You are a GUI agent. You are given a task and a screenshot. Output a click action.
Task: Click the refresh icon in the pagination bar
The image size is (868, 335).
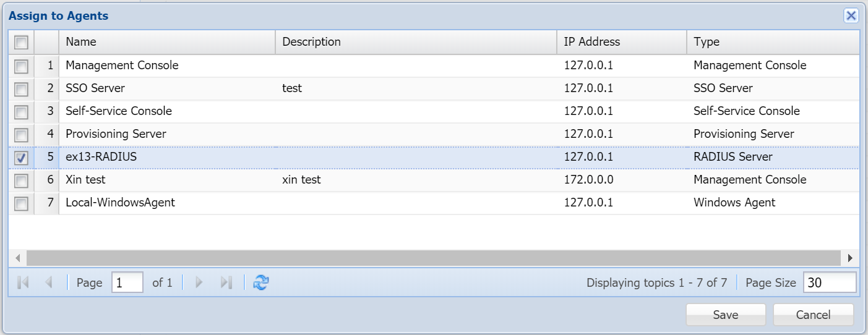click(x=261, y=282)
